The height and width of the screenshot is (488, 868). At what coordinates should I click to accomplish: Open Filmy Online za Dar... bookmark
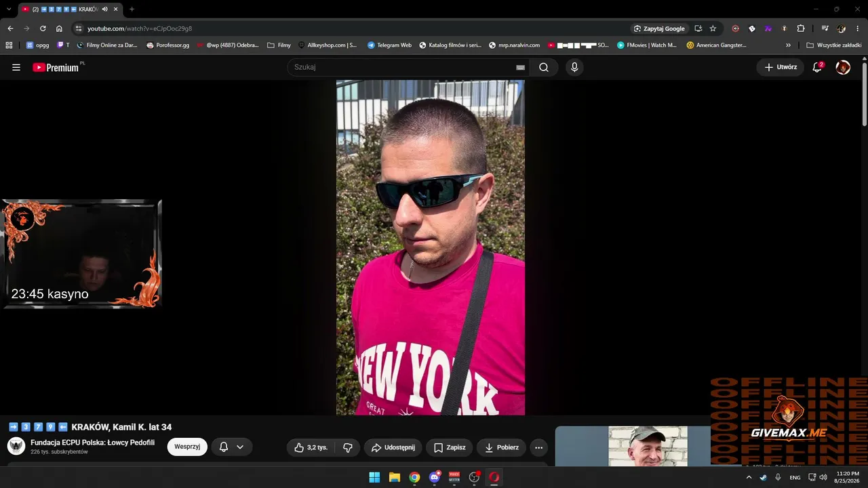pos(106,45)
